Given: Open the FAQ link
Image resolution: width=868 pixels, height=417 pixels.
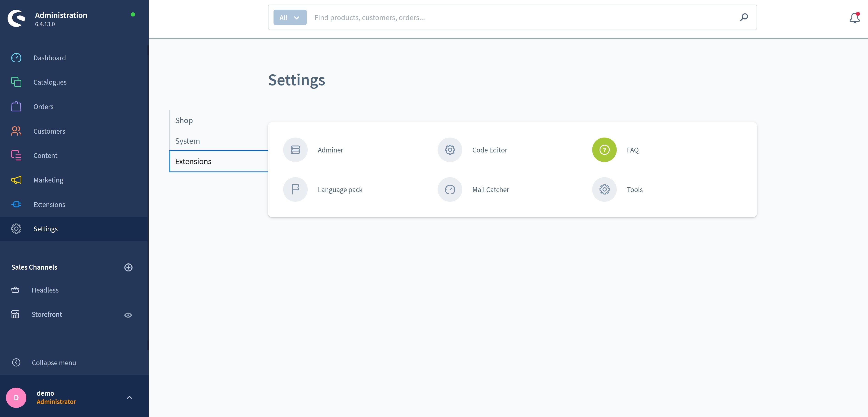Looking at the screenshot, I should (x=633, y=150).
